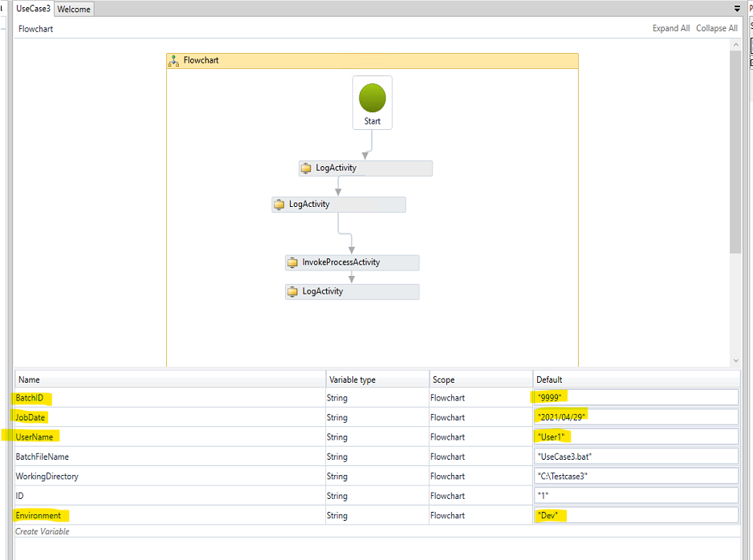
Task: Select the InvokeProcessActivity node icon
Action: coord(293,263)
